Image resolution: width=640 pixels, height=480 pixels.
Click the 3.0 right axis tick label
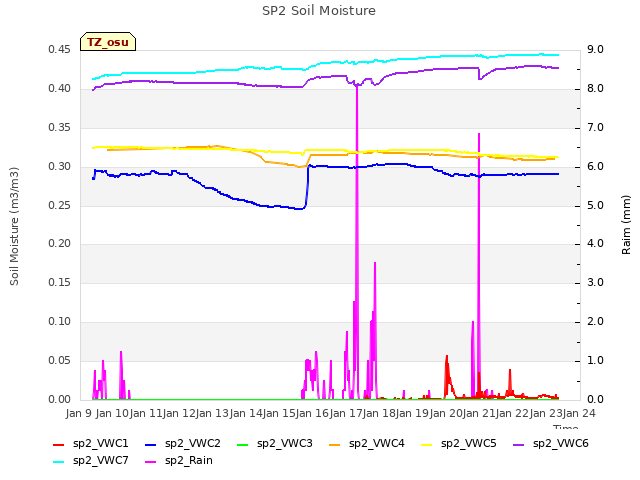pyautogui.click(x=596, y=282)
